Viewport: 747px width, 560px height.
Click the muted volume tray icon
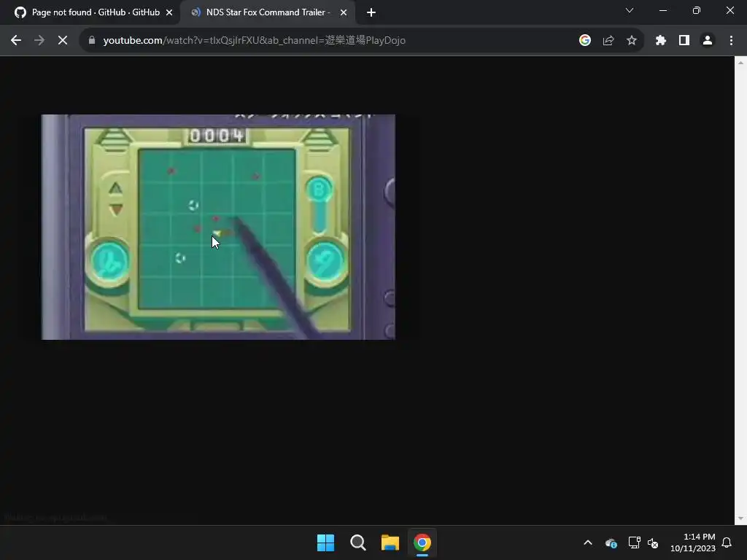point(653,542)
